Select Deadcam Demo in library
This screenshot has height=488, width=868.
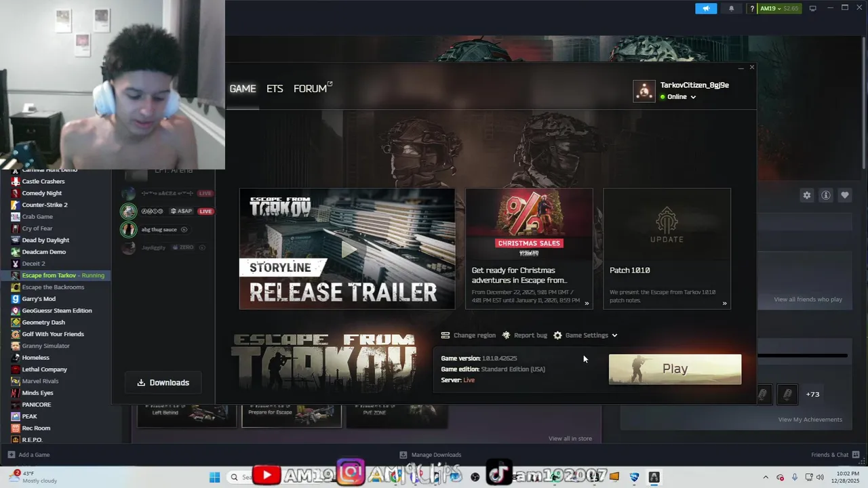click(43, 251)
